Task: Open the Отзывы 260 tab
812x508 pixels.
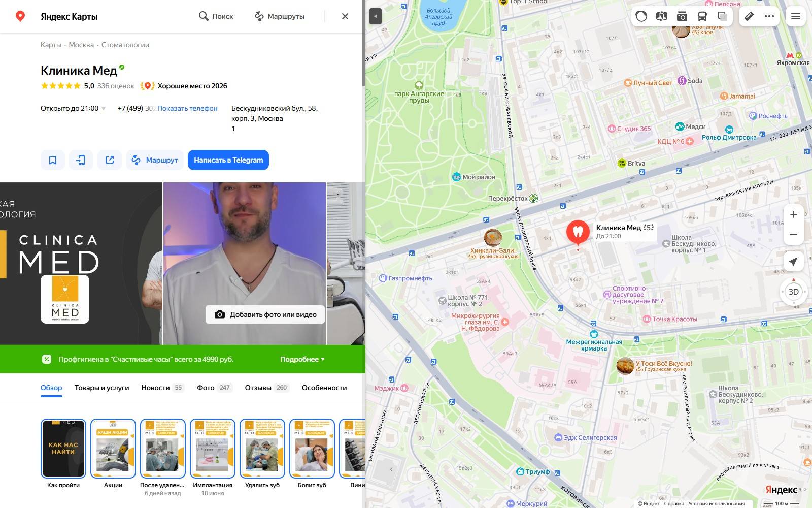Action: [x=267, y=388]
